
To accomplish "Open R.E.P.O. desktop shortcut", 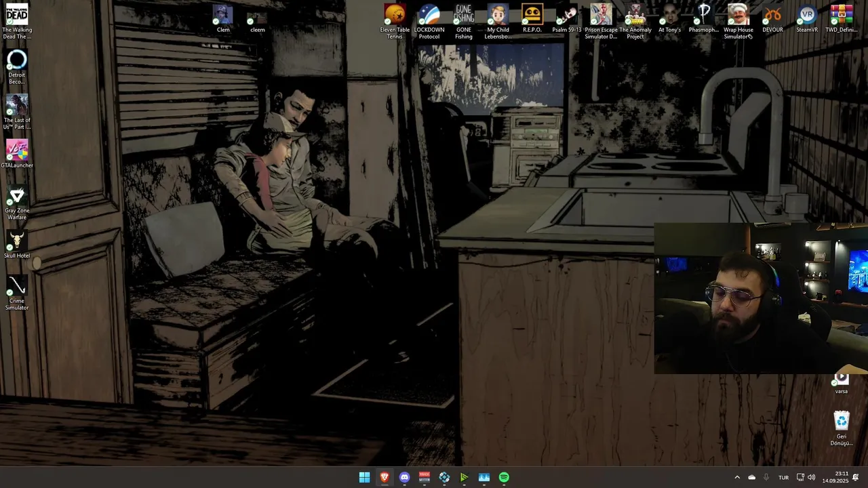I will tap(532, 18).
